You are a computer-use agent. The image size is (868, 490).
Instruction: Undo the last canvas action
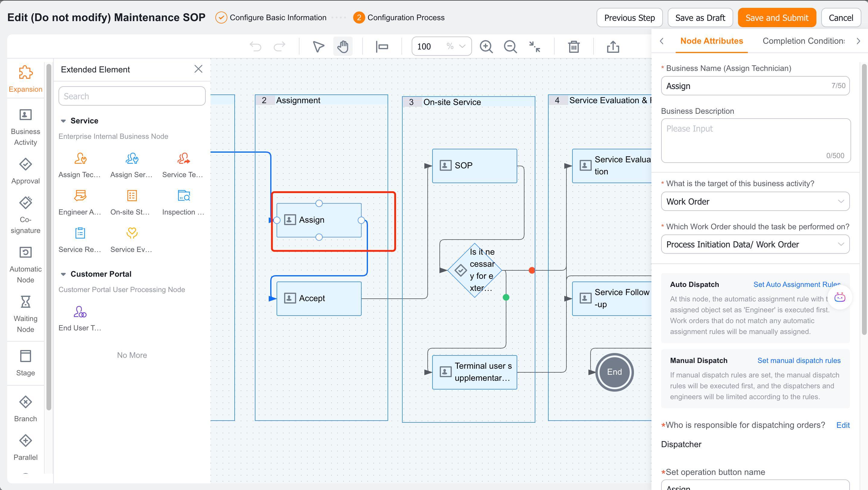[255, 46]
